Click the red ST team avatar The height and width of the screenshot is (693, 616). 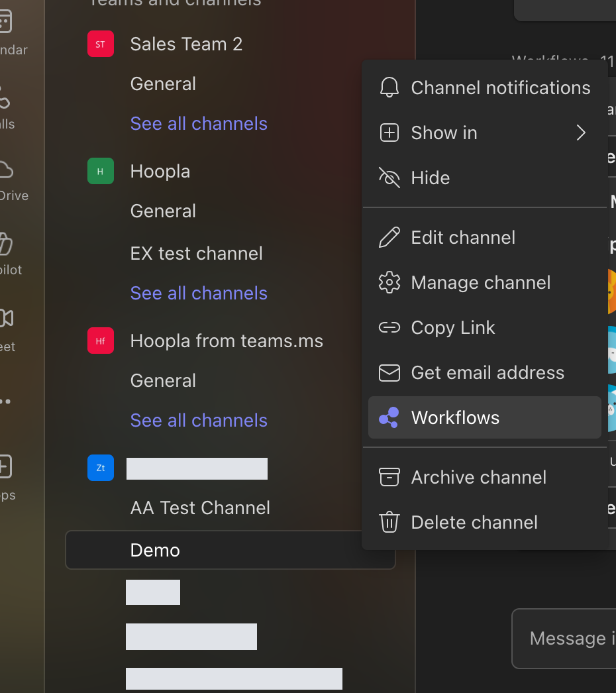[100, 44]
